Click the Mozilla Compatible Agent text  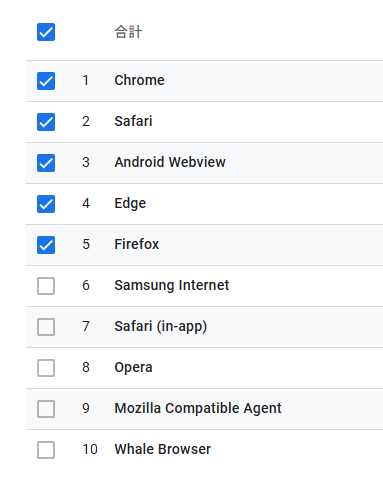point(198,409)
